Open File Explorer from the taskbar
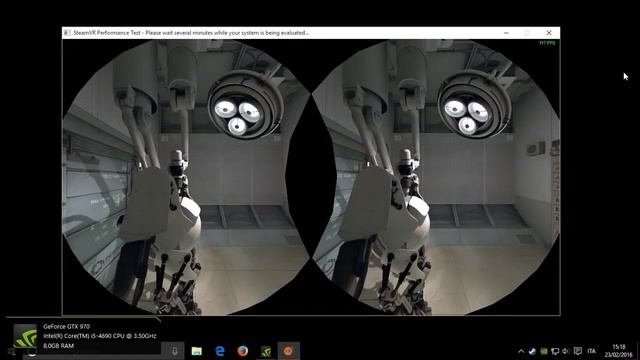This screenshot has width=640, height=360. (197, 351)
